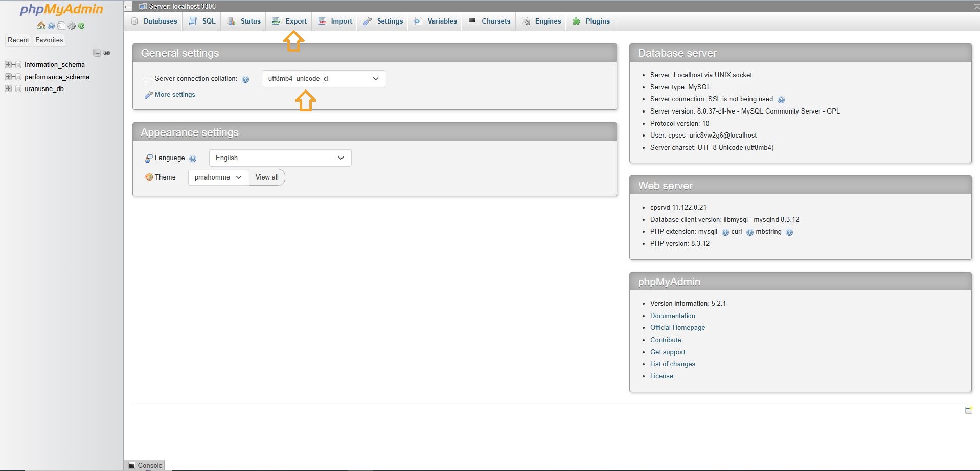Click help icon beside Server connection collation

click(x=245, y=79)
